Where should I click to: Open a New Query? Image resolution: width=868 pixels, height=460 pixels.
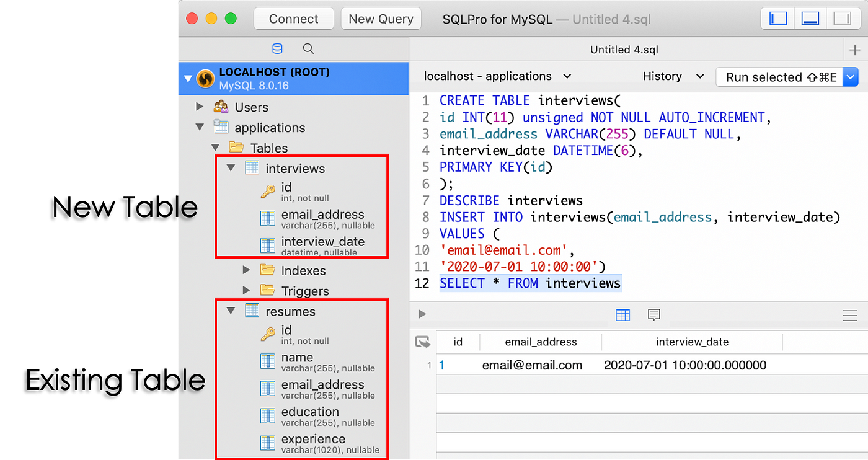coord(381,19)
